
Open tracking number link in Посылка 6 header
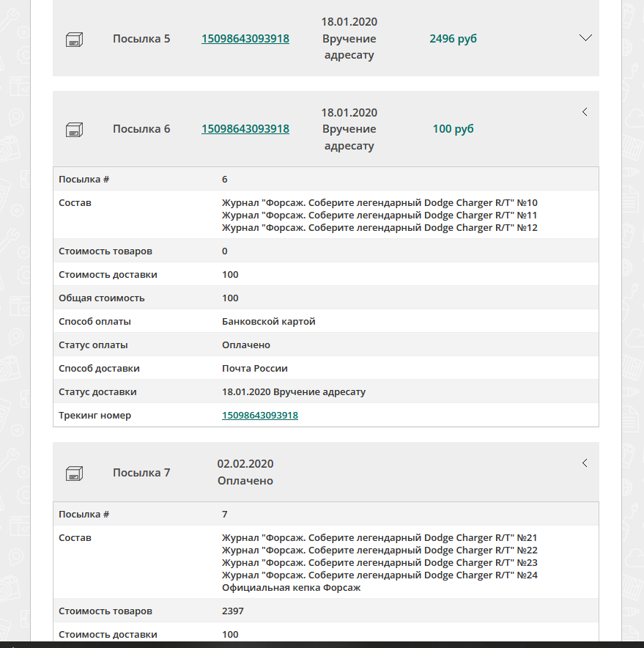coord(245,129)
